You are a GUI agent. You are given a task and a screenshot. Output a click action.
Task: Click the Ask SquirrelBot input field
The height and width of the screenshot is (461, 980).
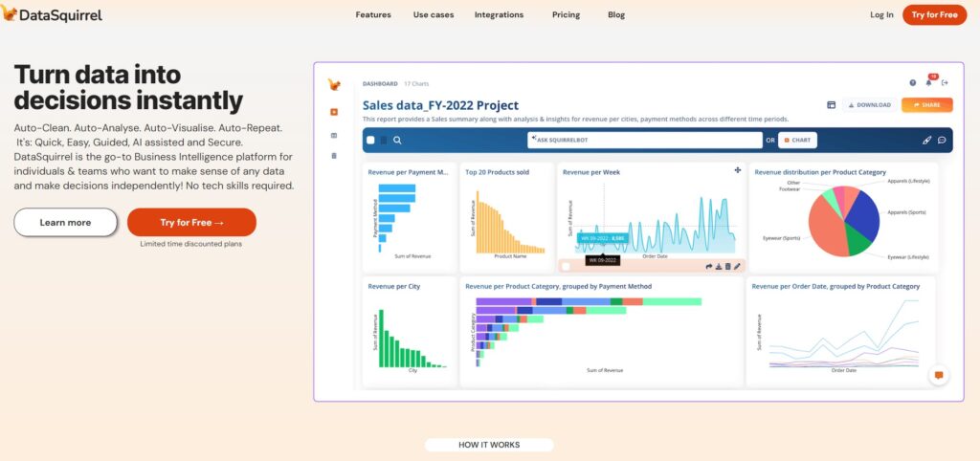coord(645,140)
